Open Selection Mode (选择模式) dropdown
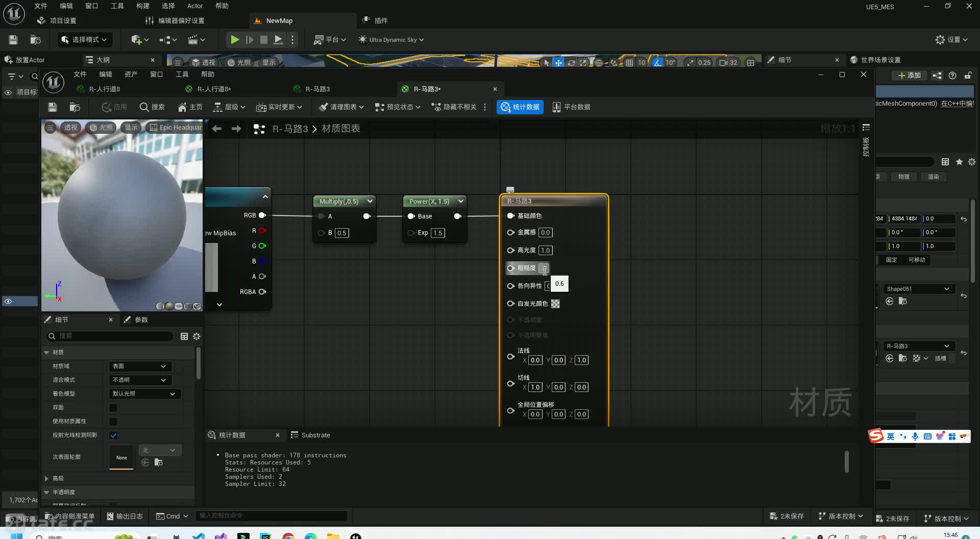Viewport: 980px width, 539px height. click(x=84, y=40)
